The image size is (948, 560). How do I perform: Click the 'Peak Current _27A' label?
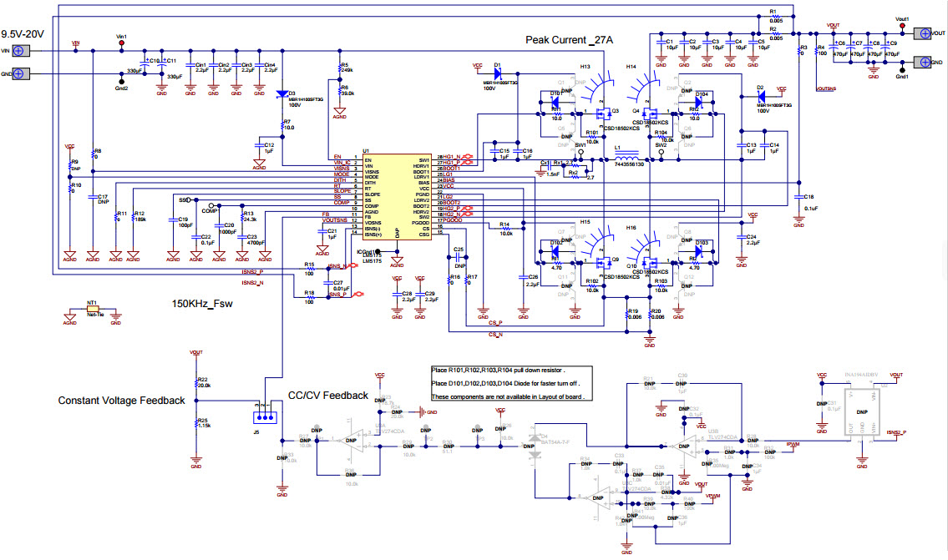click(x=568, y=40)
